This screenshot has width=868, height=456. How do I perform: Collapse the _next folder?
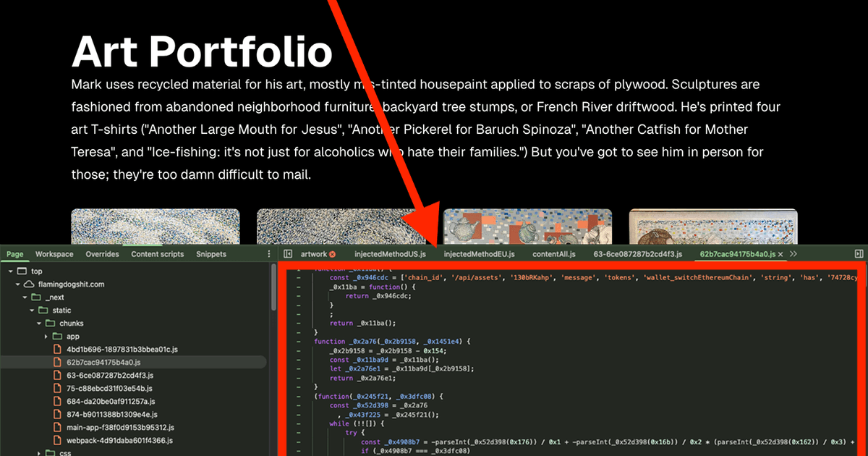(25, 297)
